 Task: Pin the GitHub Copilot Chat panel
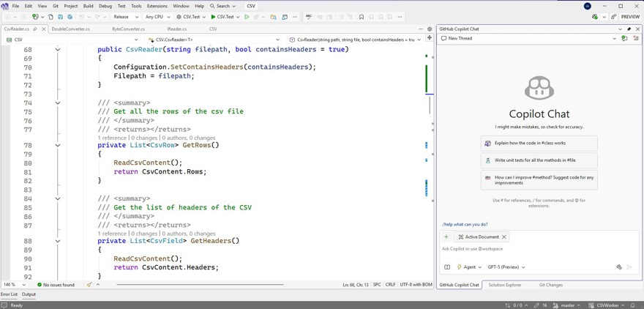(629, 29)
